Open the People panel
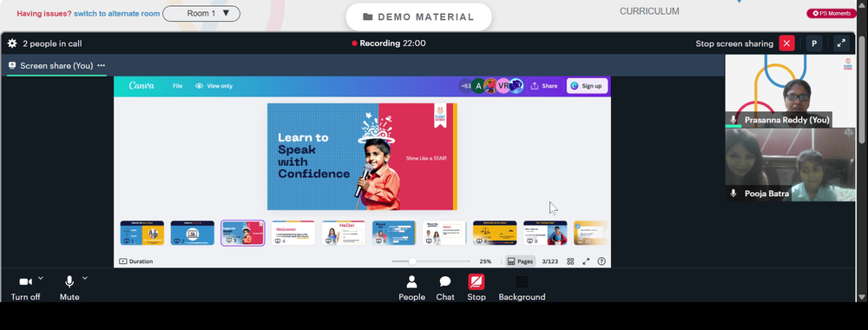The image size is (868, 330). [x=411, y=288]
